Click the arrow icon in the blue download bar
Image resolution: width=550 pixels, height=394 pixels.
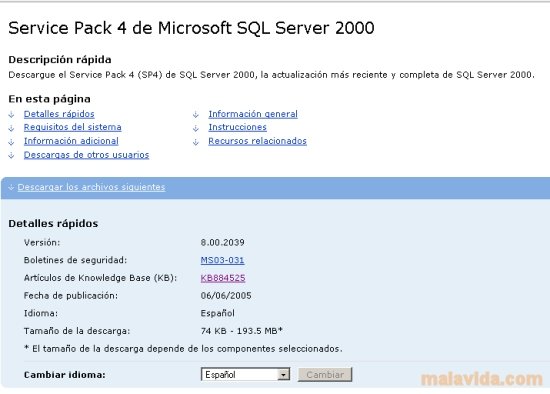pyautogui.click(x=11, y=187)
